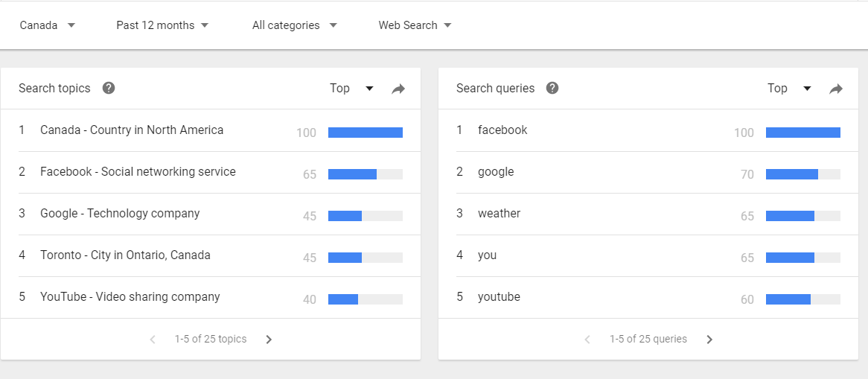Share the Search queries card
Viewport: 868px width, 379px height.
[x=836, y=89]
